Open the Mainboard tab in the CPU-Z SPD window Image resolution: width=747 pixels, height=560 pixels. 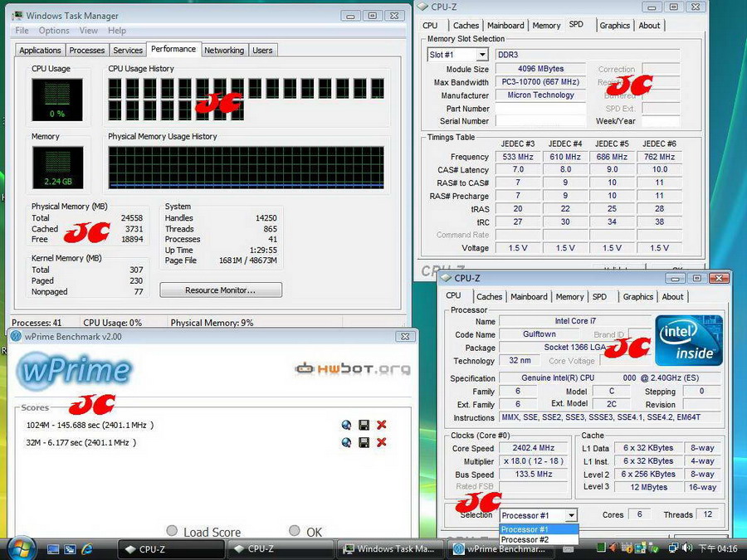pyautogui.click(x=505, y=25)
